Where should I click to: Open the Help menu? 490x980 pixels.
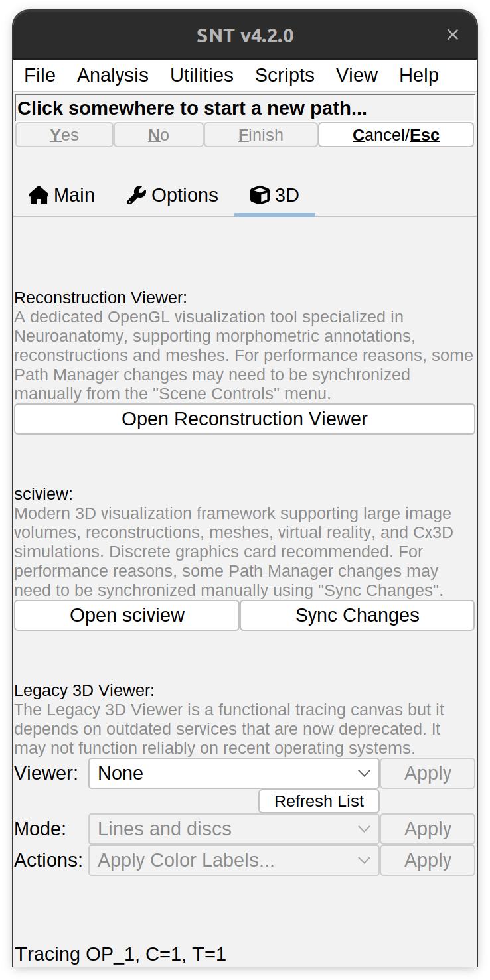(x=419, y=75)
